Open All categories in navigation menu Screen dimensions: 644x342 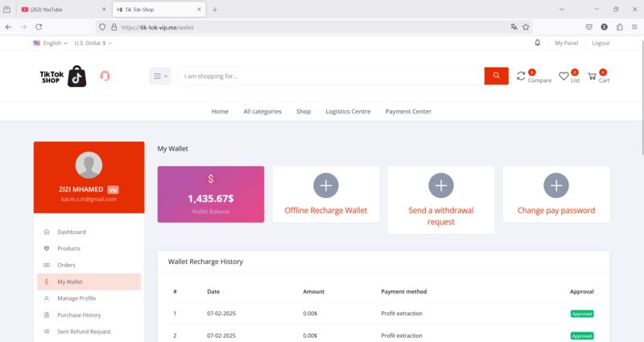pos(262,111)
